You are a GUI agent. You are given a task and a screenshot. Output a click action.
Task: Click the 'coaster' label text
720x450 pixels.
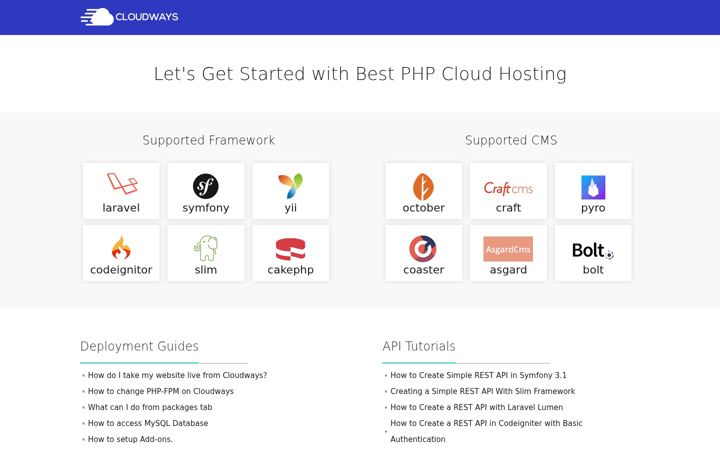tap(423, 270)
